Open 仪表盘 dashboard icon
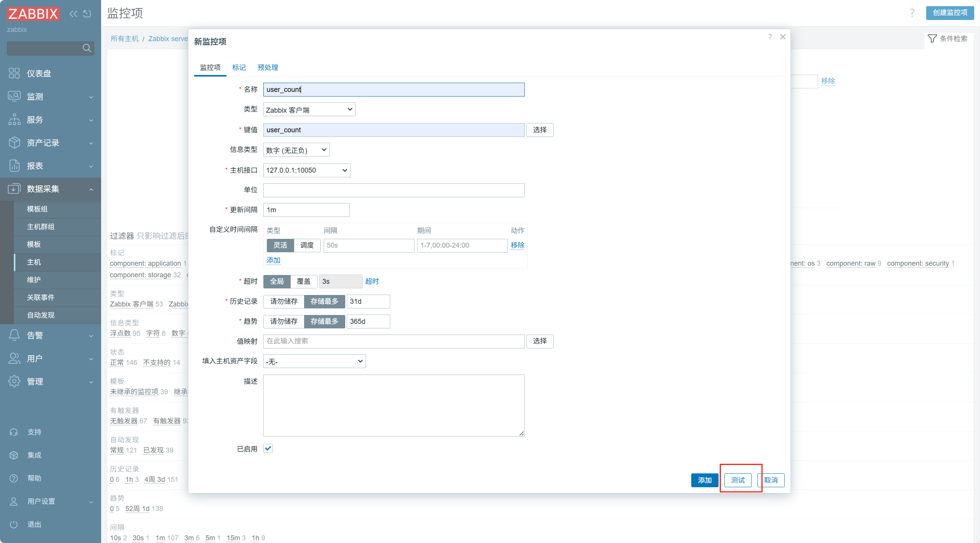The height and width of the screenshot is (543, 980). point(14,73)
